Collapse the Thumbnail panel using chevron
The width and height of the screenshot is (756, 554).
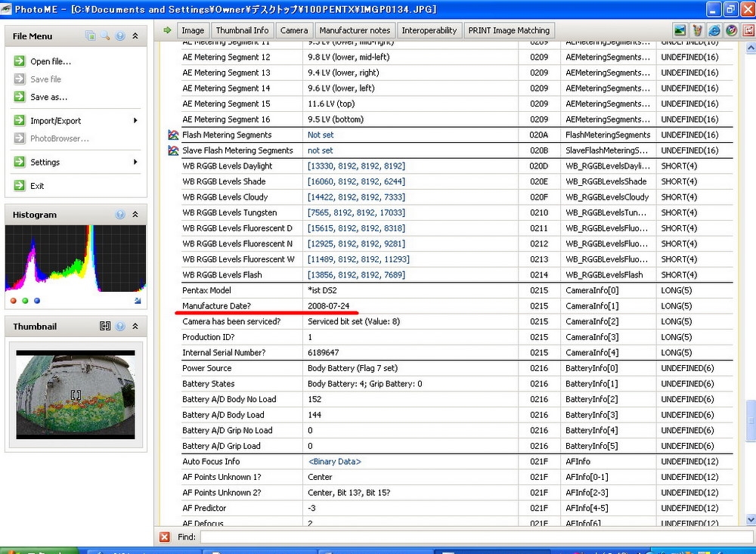coord(135,327)
